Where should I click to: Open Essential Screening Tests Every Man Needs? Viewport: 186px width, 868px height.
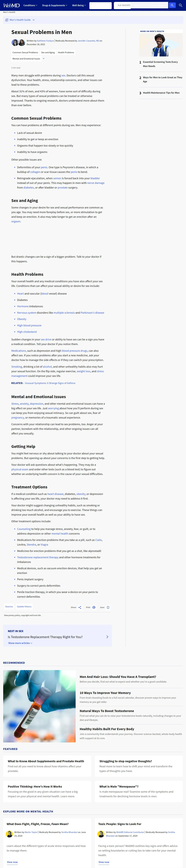click(160, 64)
